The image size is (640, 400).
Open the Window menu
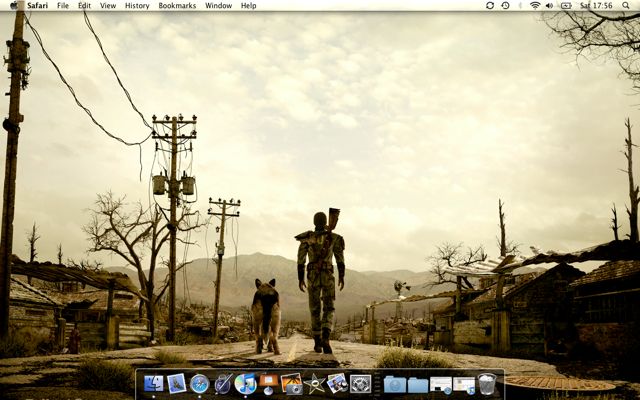(x=218, y=6)
